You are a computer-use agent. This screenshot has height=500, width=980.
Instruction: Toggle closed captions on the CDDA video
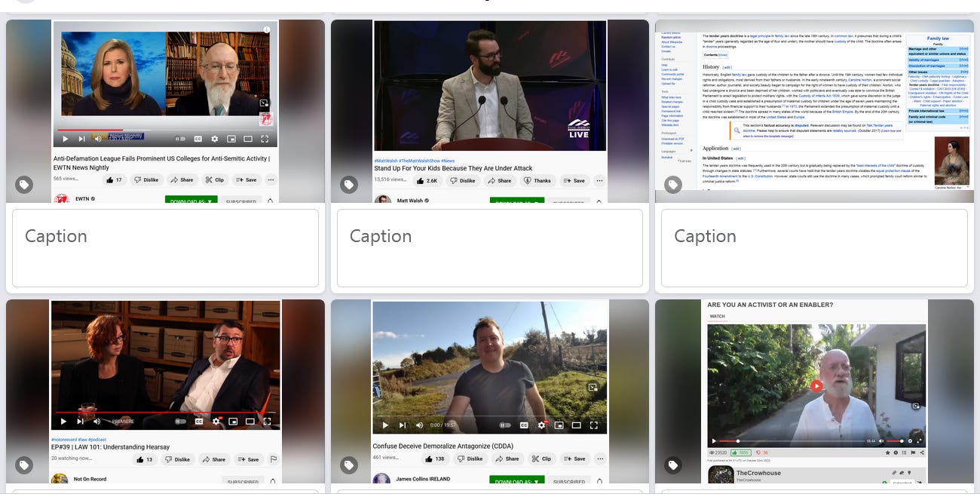click(524, 425)
